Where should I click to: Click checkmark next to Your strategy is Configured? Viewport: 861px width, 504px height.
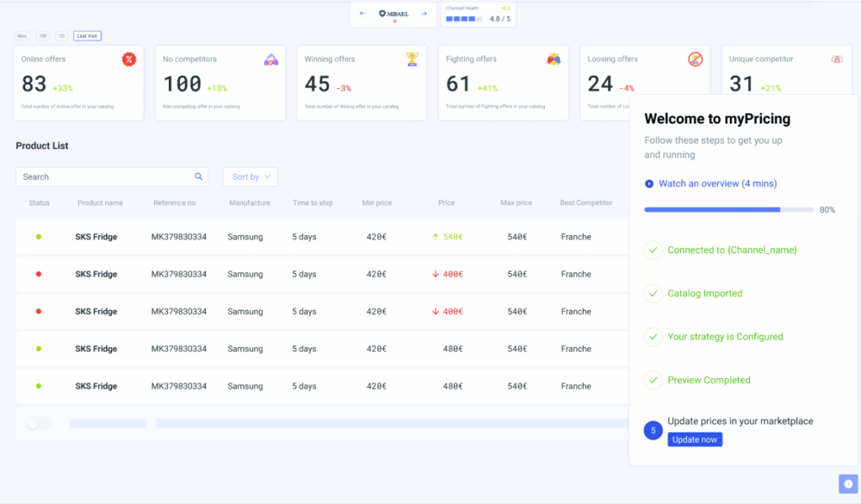click(652, 337)
